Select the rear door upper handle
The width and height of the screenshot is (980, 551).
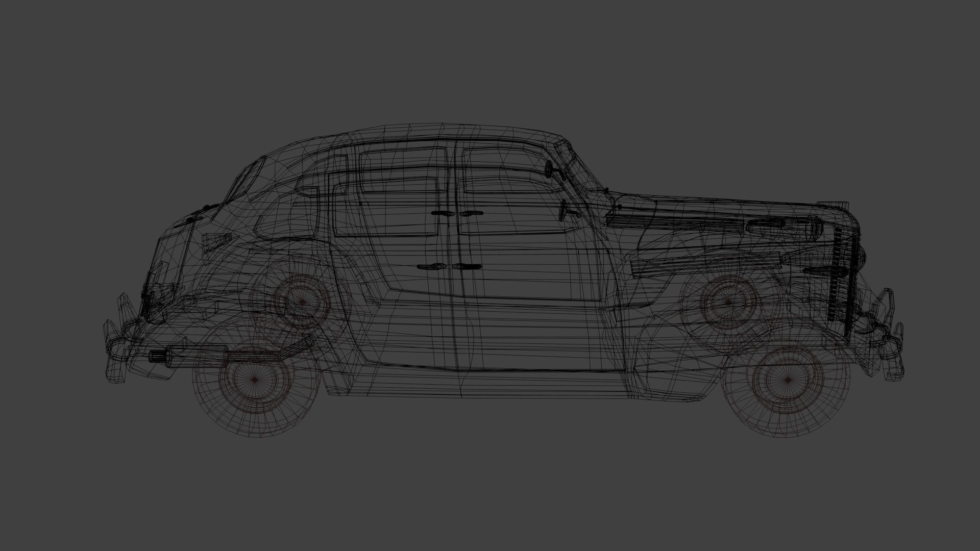442,213
